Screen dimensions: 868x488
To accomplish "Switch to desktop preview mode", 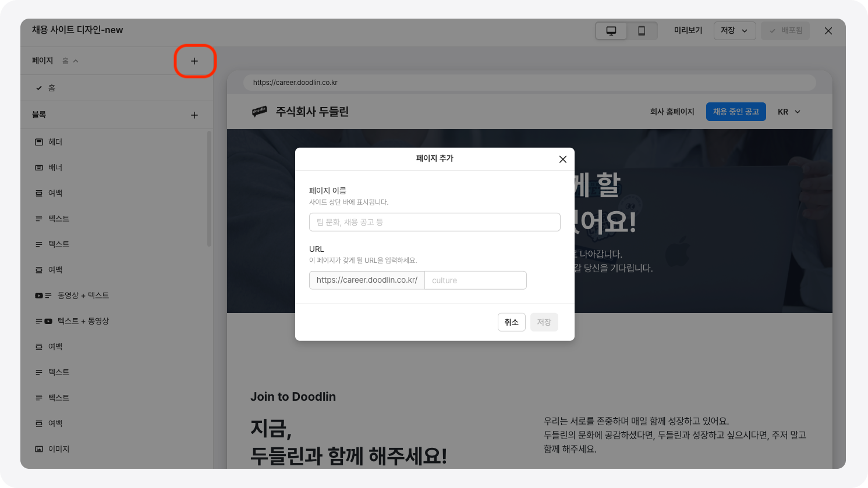I will coord(611,30).
